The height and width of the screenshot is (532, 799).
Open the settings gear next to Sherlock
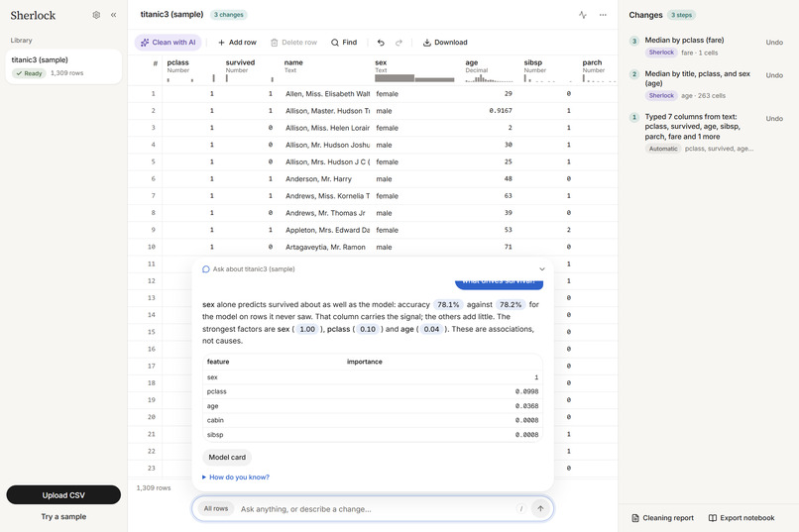(x=96, y=15)
